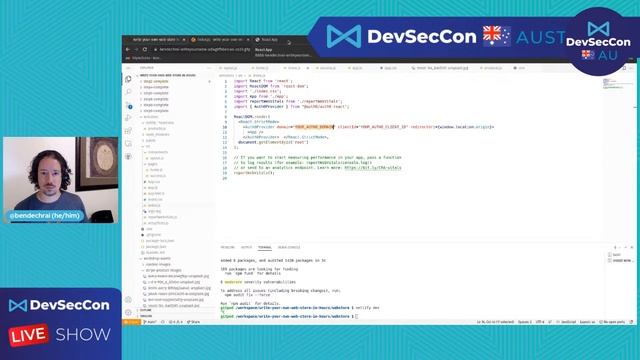640x360 pixels.
Task: Reload the page with the browser refresh icon
Action: tap(145, 49)
